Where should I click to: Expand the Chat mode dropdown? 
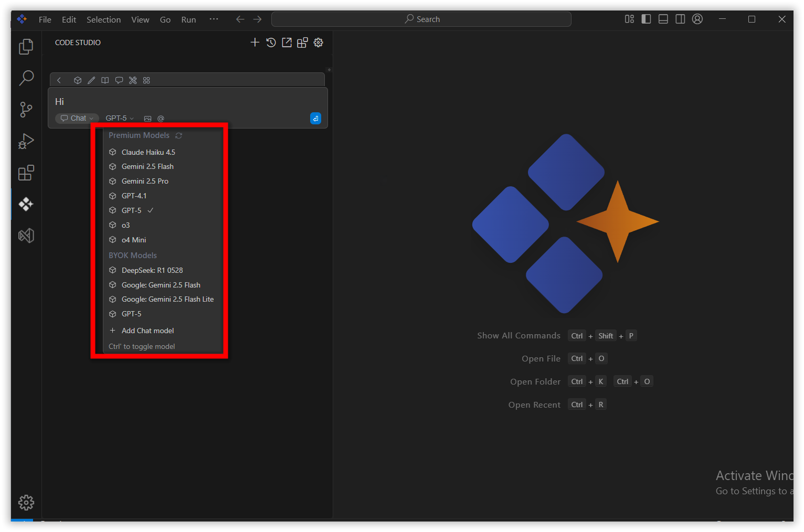tap(77, 119)
